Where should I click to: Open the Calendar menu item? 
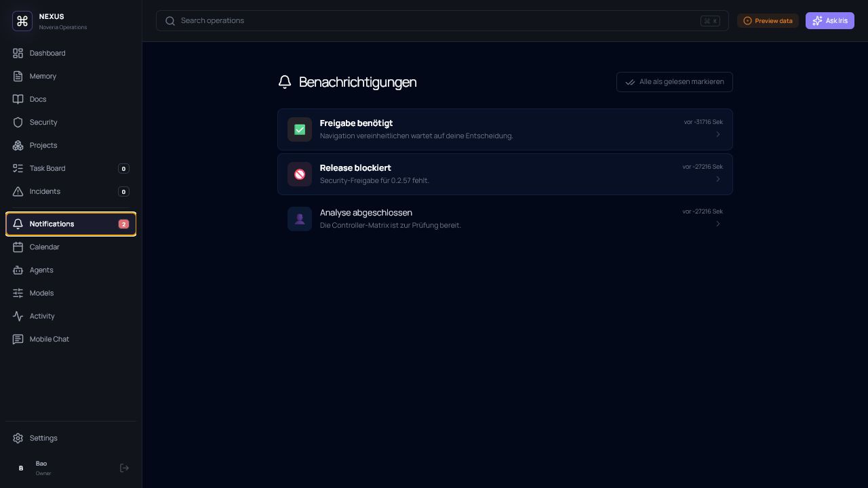71,247
